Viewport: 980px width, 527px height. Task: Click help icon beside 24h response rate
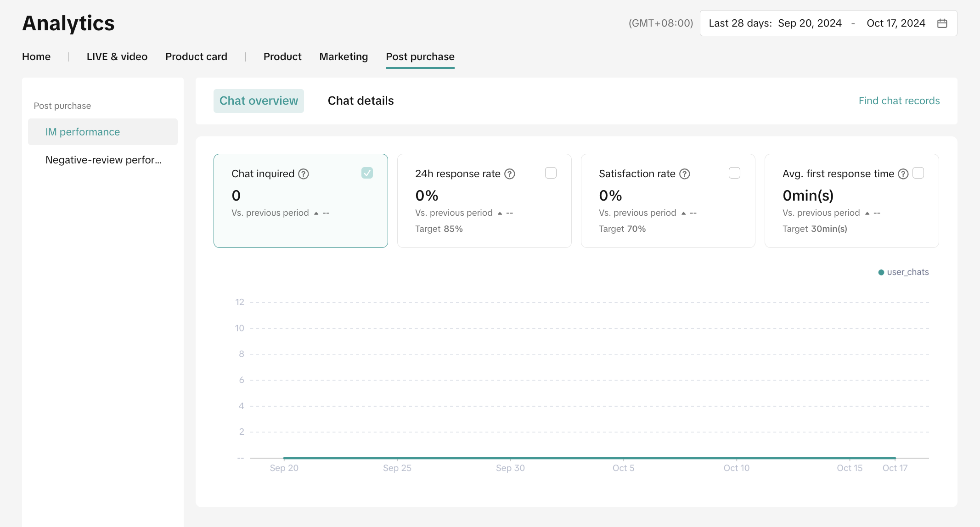510,174
